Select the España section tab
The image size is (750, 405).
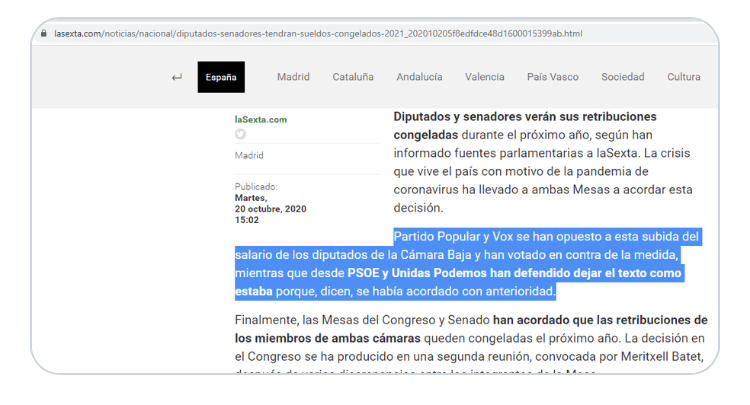(221, 77)
